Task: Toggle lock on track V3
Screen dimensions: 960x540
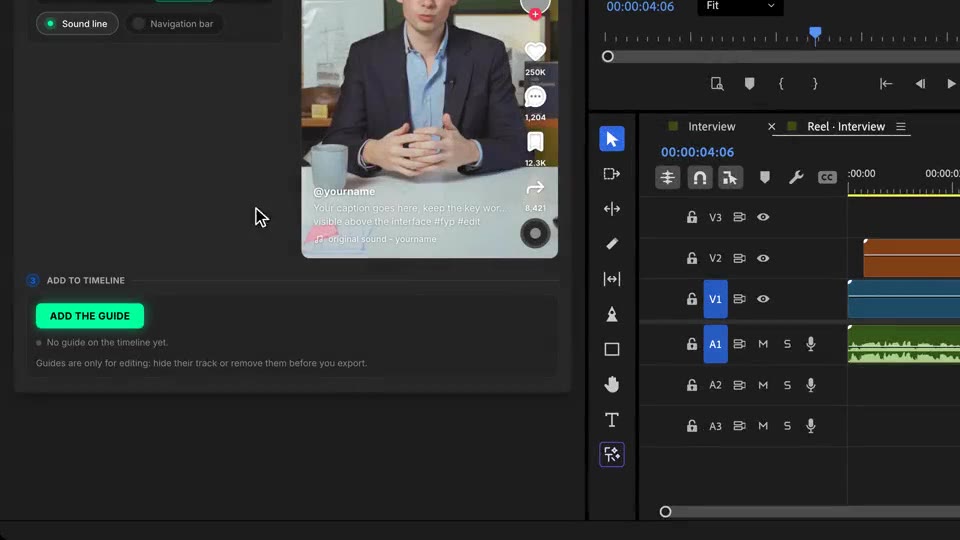Action: coord(692,217)
